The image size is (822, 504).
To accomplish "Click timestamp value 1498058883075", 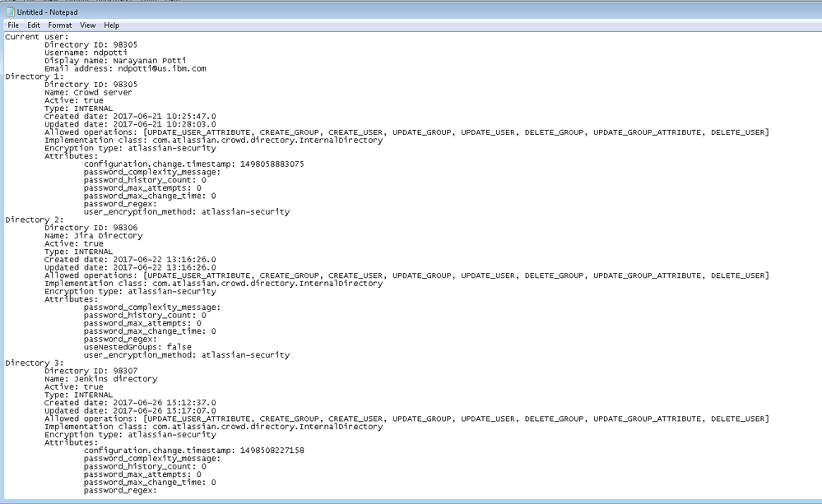I will click(x=272, y=164).
